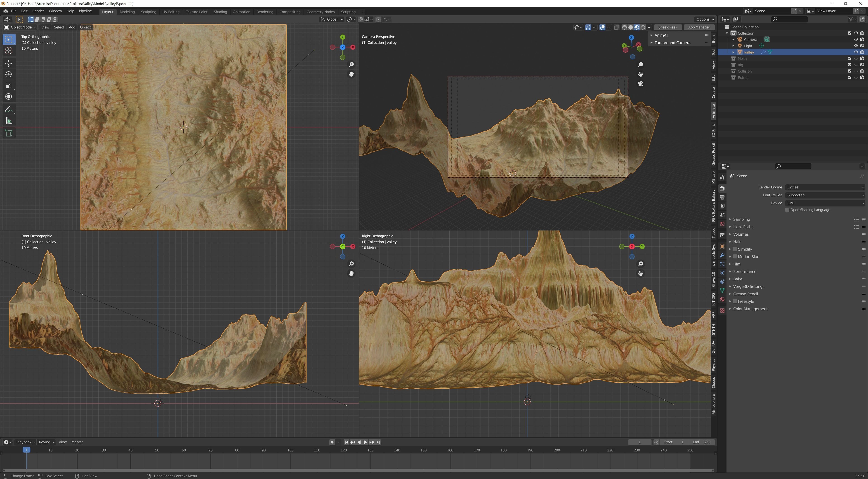868x479 pixels.
Task: Open Object Data properties tab icon
Action: (x=722, y=290)
